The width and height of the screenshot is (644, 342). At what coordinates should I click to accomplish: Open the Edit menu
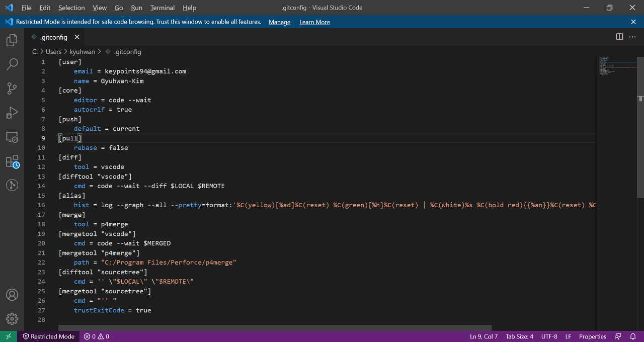point(45,8)
